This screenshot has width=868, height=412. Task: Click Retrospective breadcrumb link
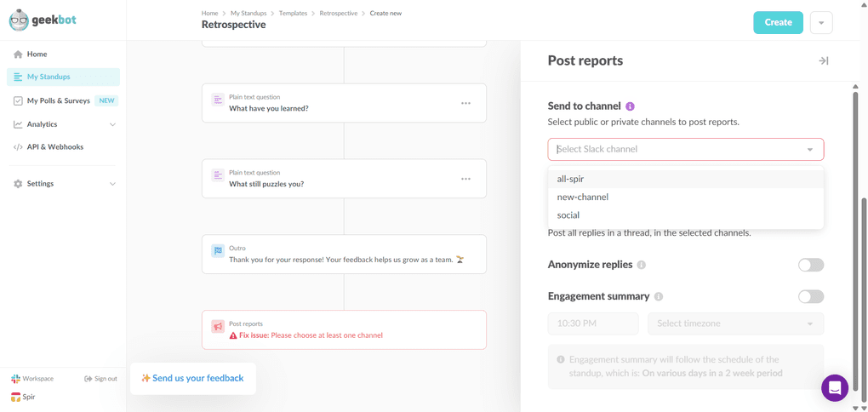(339, 14)
